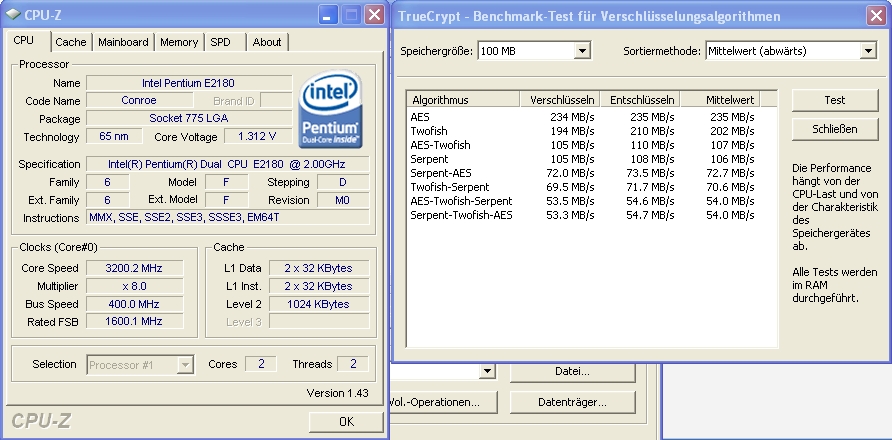The height and width of the screenshot is (440, 892).
Task: Click the L1 Data value 2 x 32 KBytes
Action: (x=319, y=268)
